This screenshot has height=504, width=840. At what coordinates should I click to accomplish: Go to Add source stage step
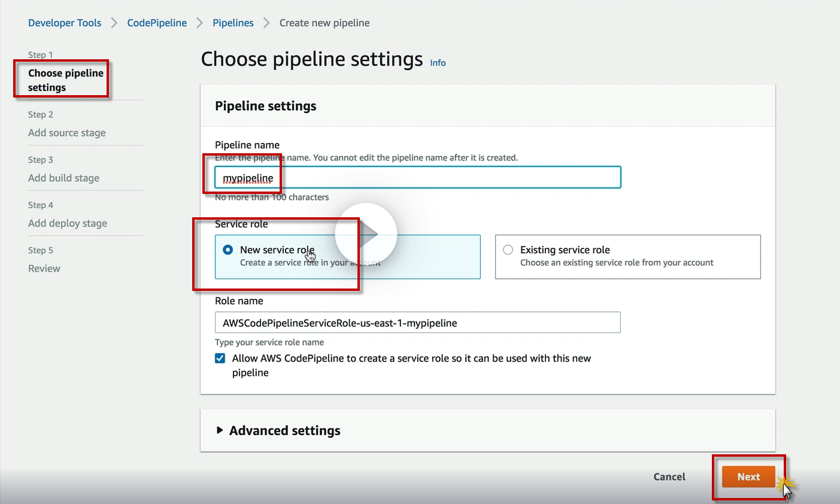coord(66,133)
